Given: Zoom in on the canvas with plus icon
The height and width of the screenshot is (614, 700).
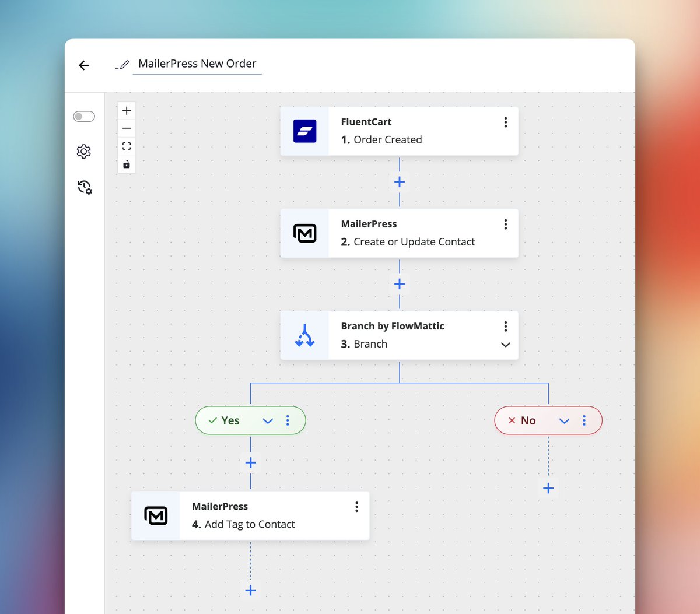Looking at the screenshot, I should [x=126, y=110].
